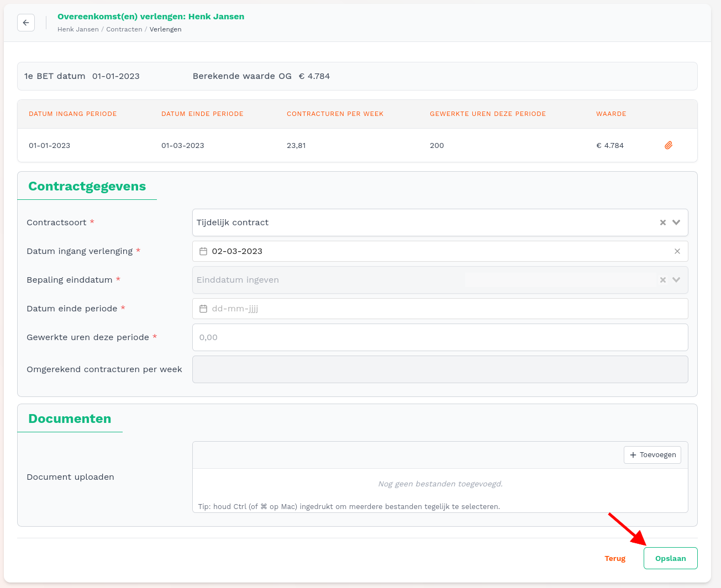Image resolution: width=721 pixels, height=588 pixels.
Task: Click the calendar icon in Datum einde periode
Action: click(203, 309)
